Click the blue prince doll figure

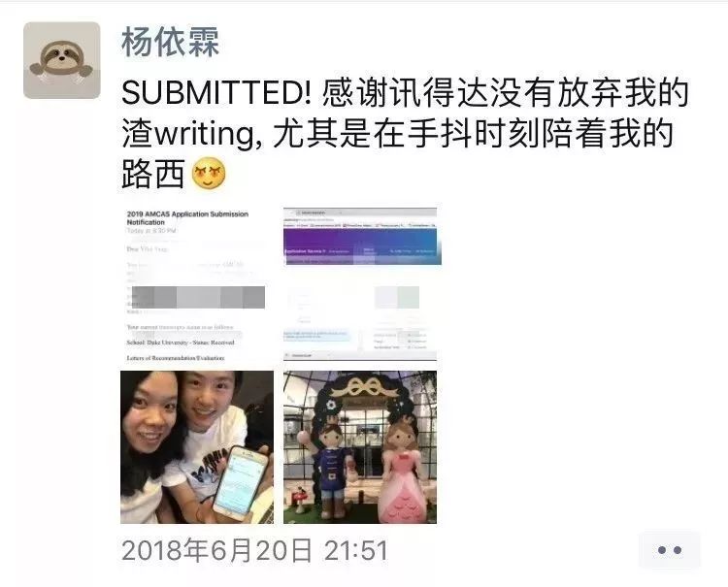335,469
